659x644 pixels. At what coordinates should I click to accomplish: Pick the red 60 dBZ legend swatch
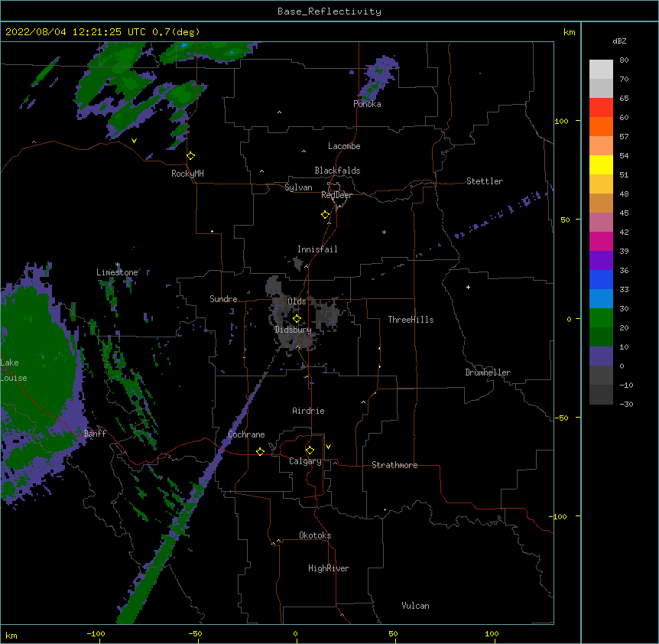pyautogui.click(x=601, y=107)
